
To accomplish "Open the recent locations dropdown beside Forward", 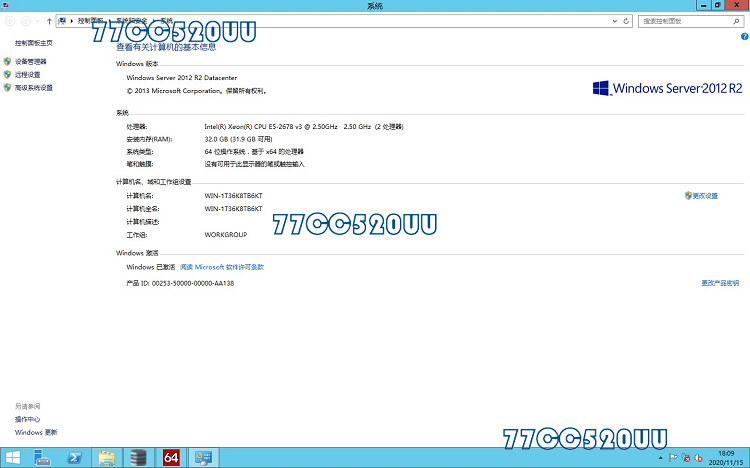I will click(x=38, y=21).
